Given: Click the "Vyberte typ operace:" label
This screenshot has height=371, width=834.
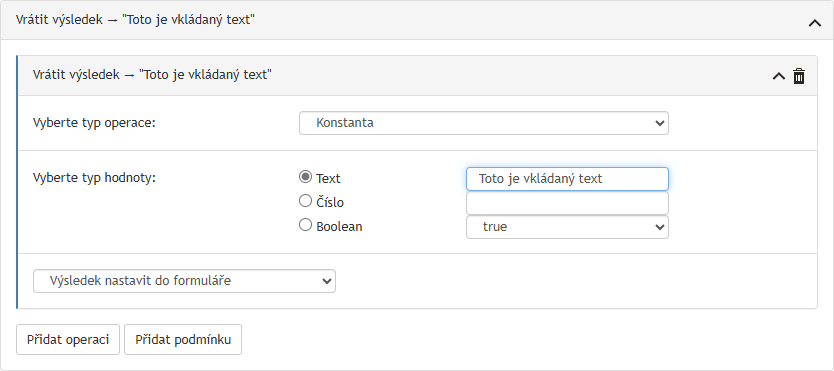Looking at the screenshot, I should coord(94,123).
